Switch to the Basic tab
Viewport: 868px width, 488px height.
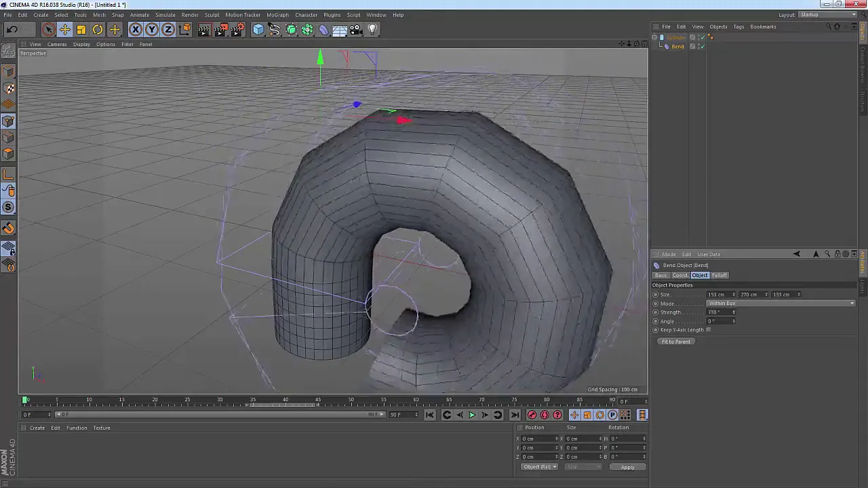661,275
